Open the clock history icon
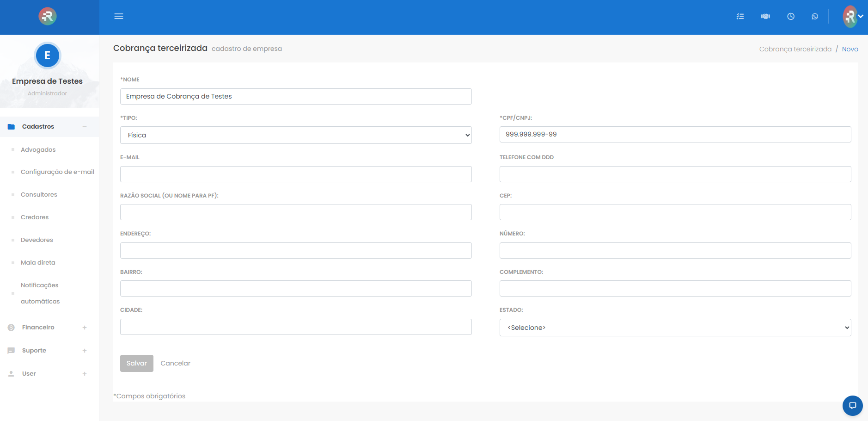The height and width of the screenshot is (421, 868). point(791,16)
